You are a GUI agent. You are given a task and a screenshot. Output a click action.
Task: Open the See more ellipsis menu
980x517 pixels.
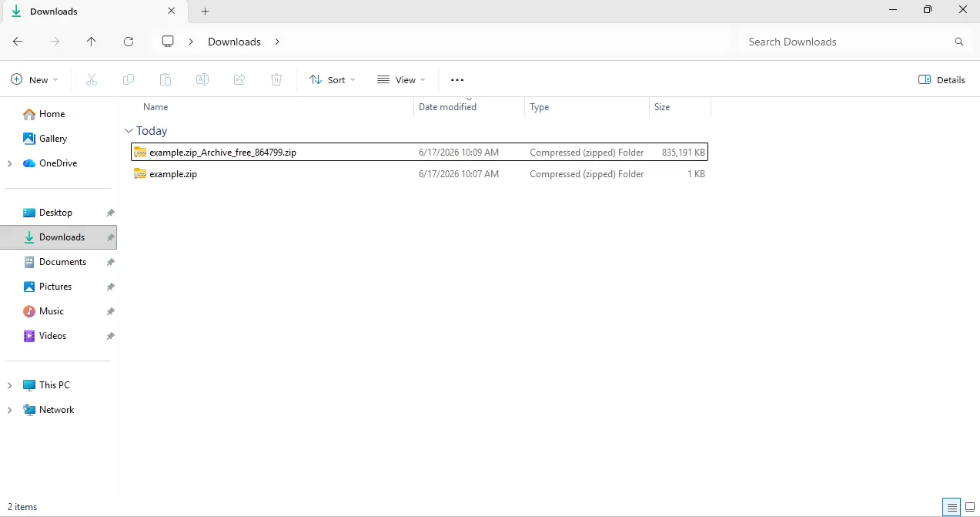click(x=457, y=80)
